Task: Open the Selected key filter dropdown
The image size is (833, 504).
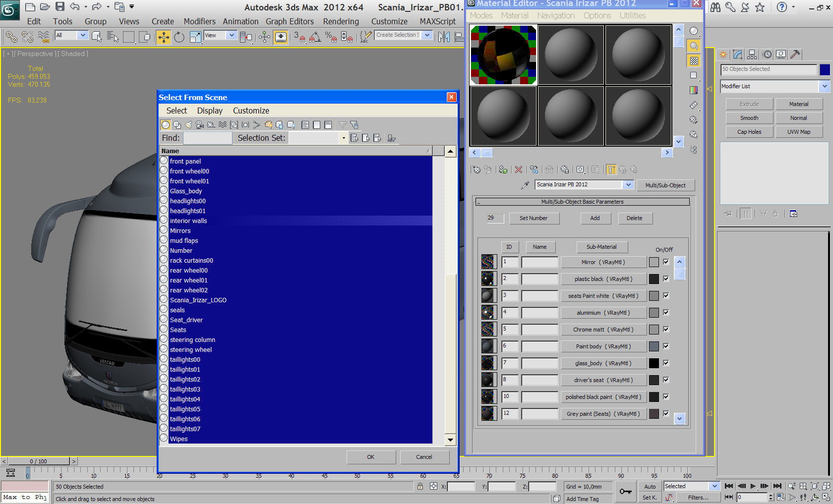Action: point(714,486)
